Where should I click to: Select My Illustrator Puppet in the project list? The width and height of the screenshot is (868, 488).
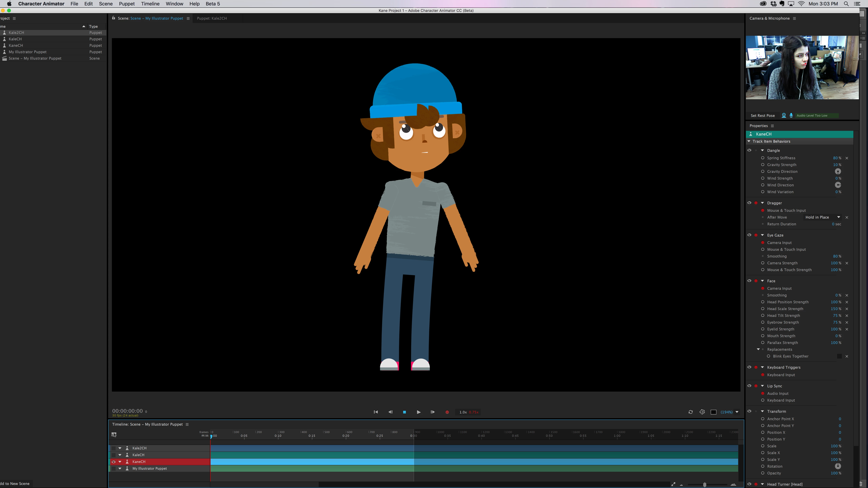(28, 52)
